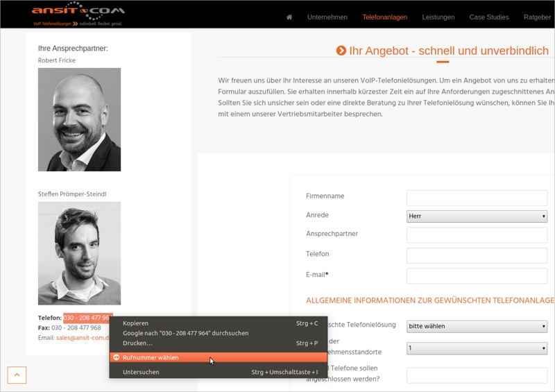Choose Untersuchen in the context menu
555x392 pixels.
click(219, 372)
